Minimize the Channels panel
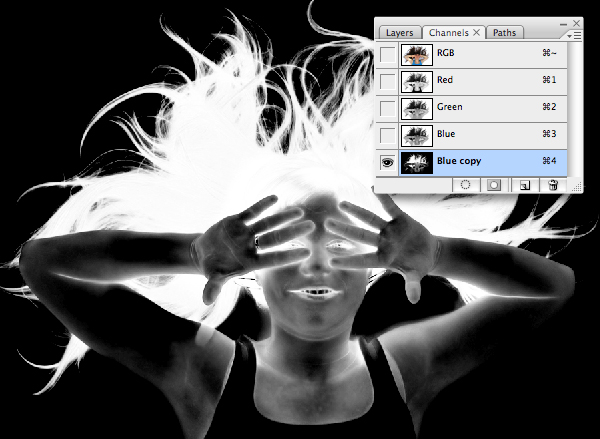This screenshot has height=439, width=600. point(563,24)
